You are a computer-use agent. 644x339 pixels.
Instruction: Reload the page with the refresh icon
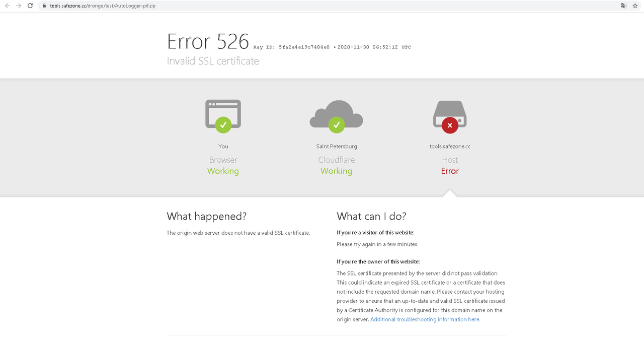(30, 6)
